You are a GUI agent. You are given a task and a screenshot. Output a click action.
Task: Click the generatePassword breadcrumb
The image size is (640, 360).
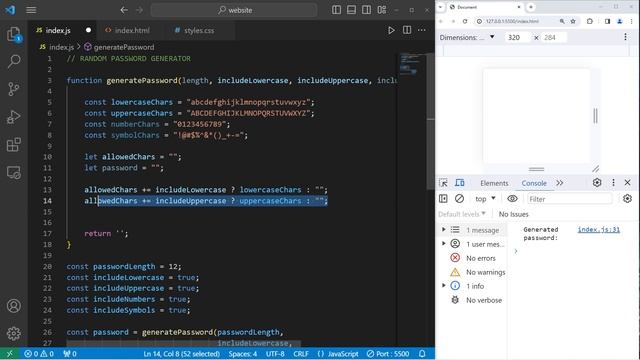click(124, 47)
